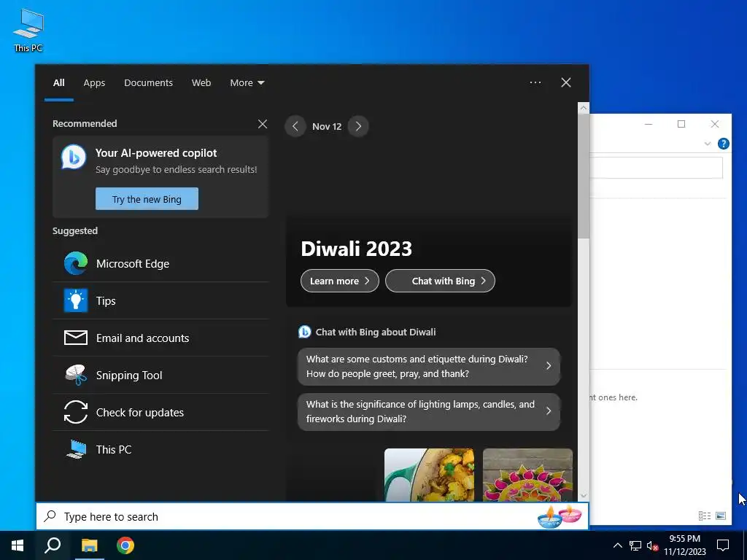Open search options ellipsis menu
The image size is (747, 560).
[535, 82]
